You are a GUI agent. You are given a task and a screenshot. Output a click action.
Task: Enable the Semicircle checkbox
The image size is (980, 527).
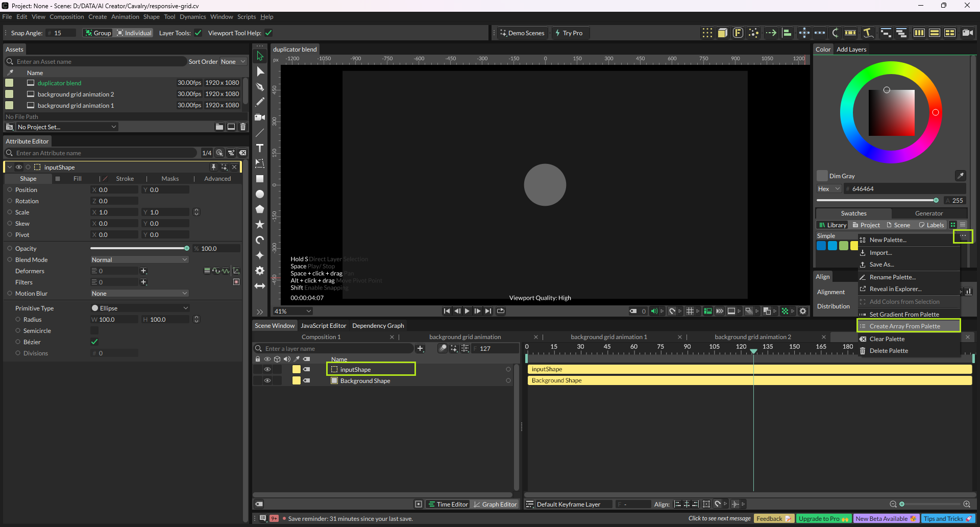[x=94, y=330]
